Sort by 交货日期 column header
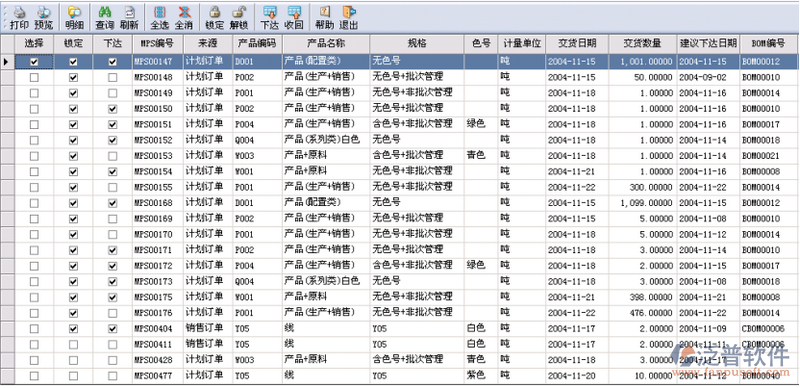The image size is (800, 388). pos(577,43)
